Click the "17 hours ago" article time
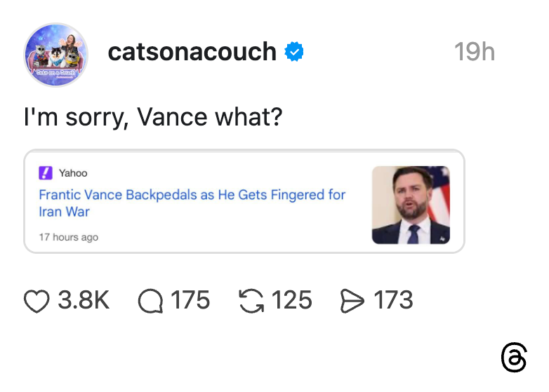The width and height of the screenshot is (549, 392). [x=69, y=237]
